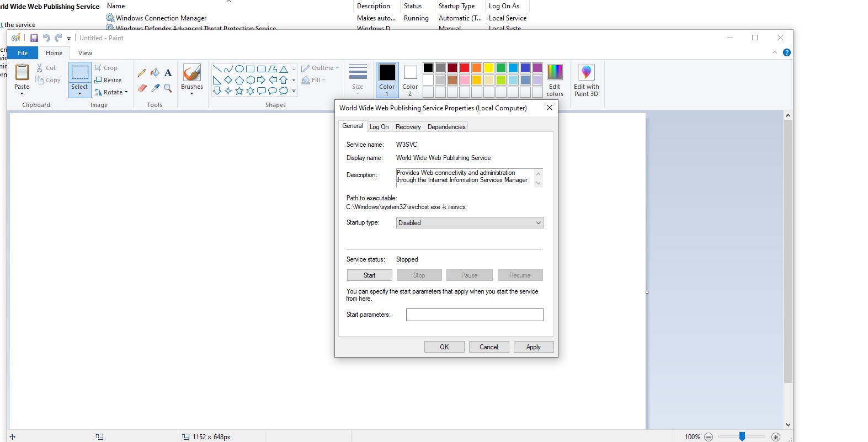Open the Log On tab
The image size is (868, 442).
[x=379, y=127]
